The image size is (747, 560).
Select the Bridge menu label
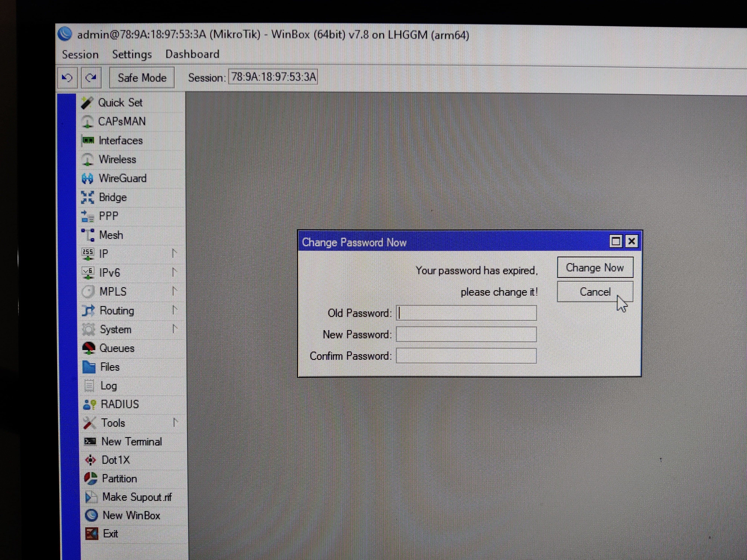pos(113,197)
